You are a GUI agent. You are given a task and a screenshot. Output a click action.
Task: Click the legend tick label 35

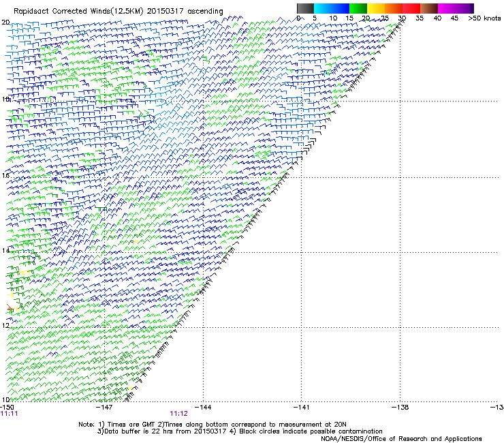coord(420,18)
